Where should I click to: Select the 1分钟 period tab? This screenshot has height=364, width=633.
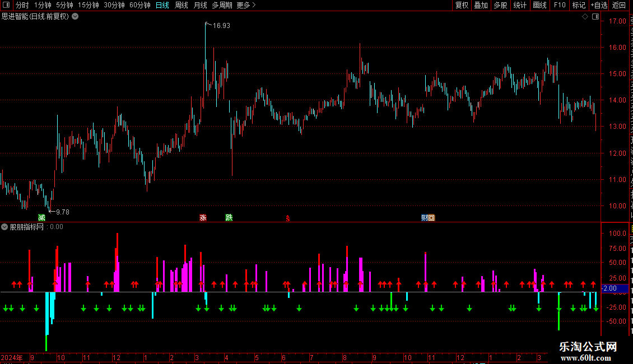(43, 5)
